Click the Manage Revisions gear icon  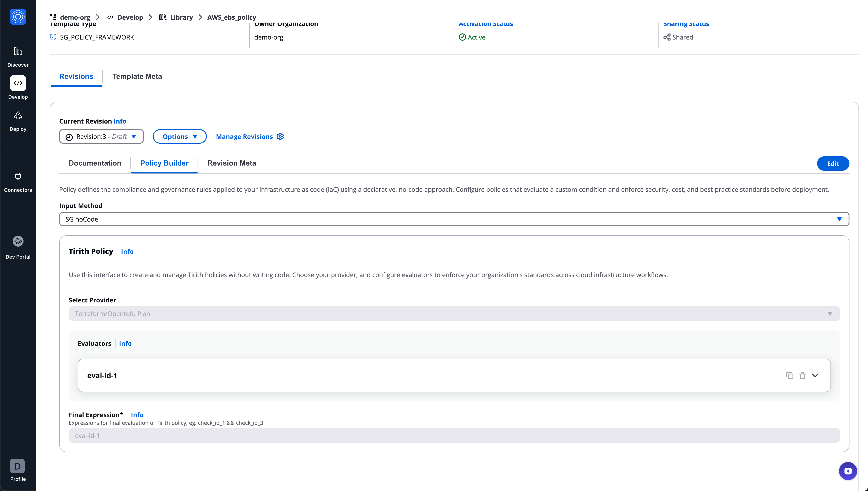coord(280,136)
